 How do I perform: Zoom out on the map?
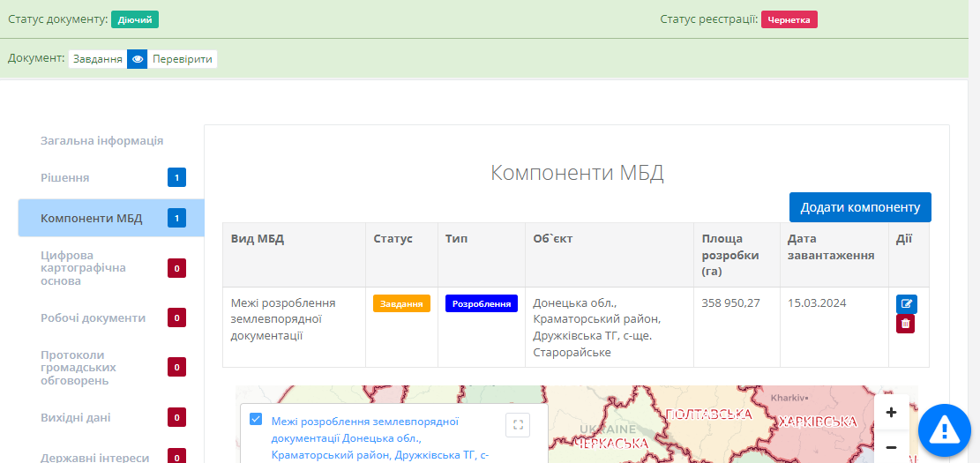pyautogui.click(x=891, y=447)
